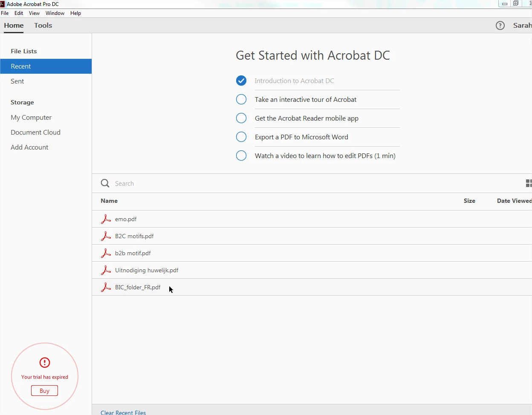Switch to the Tools tab

pos(43,26)
